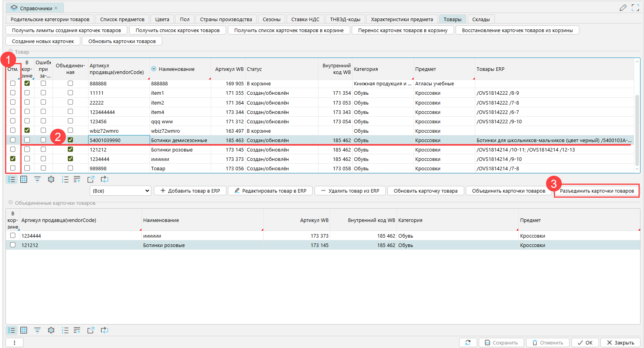This screenshot has width=644, height=348.
Task: Sort by the Артикул WB column header
Action: pyautogui.click(x=229, y=69)
